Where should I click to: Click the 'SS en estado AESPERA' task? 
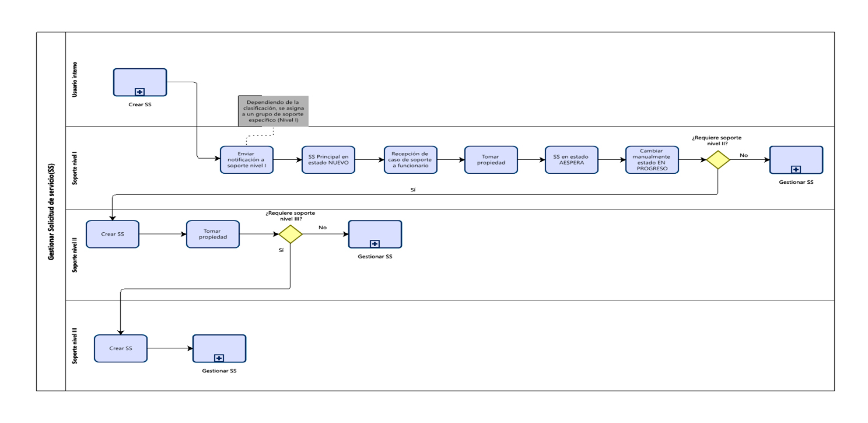(571, 159)
